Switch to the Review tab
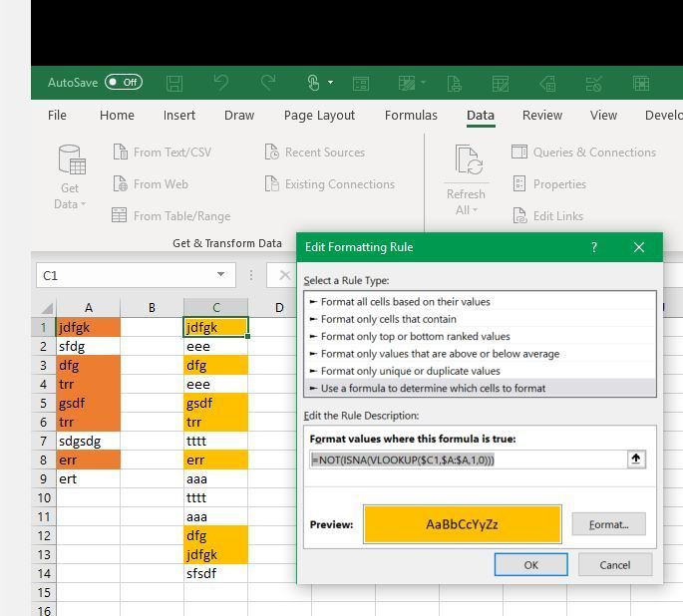683x616 pixels. click(542, 115)
